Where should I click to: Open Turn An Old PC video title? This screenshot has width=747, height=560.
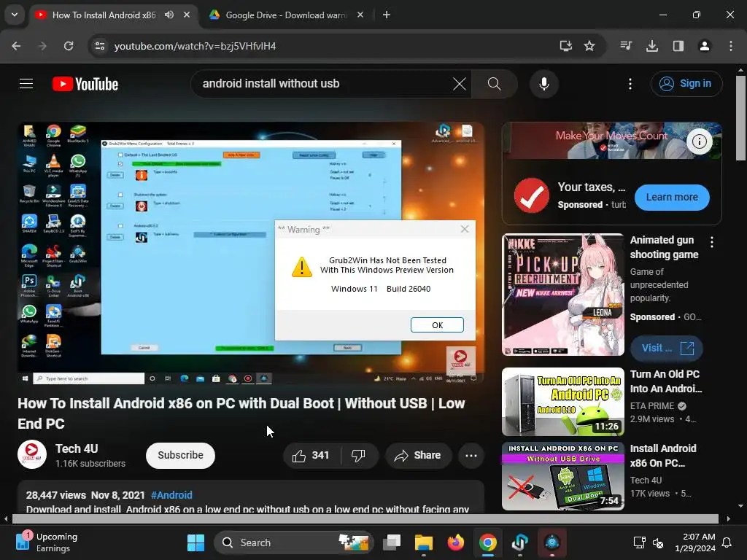tap(666, 381)
